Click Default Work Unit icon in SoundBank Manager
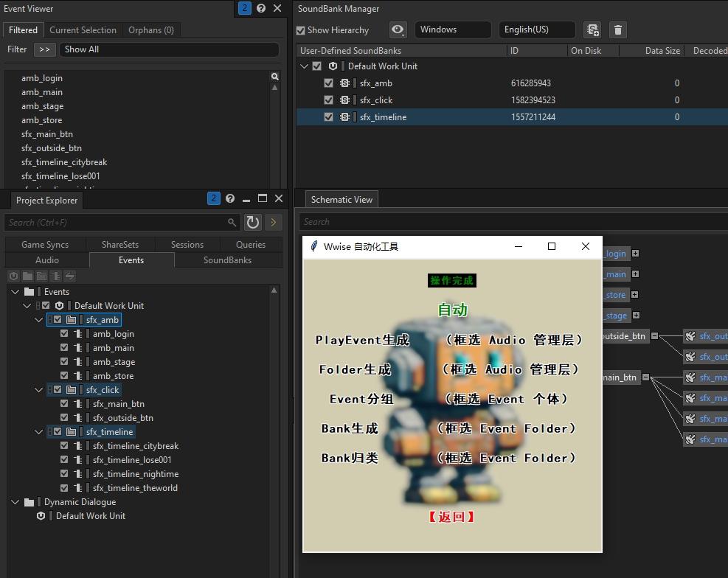Image resolution: width=728 pixels, height=578 pixels. point(333,66)
